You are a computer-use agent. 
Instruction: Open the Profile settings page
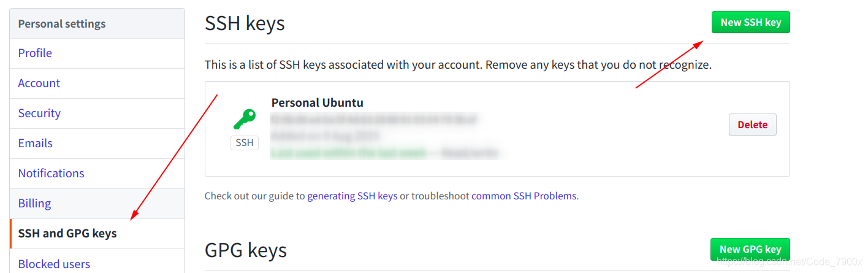pyautogui.click(x=35, y=53)
